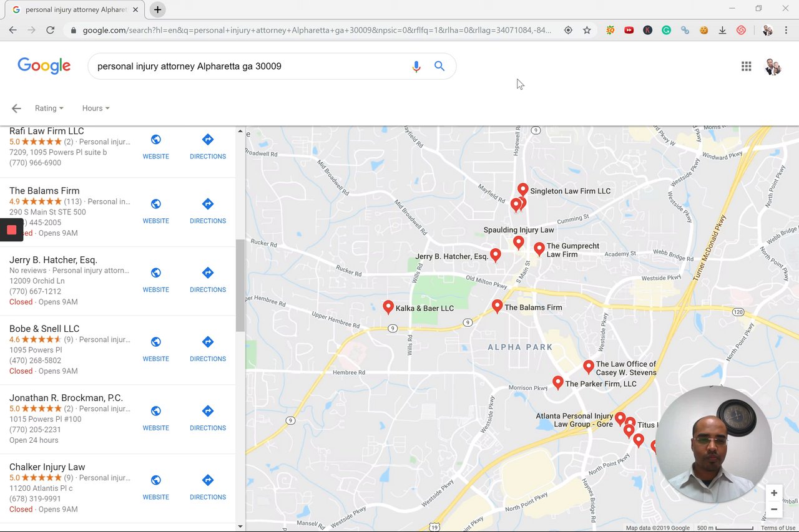The image size is (799, 532).
Task: Open Chalker Injury Law listing title
Action: click(47, 467)
